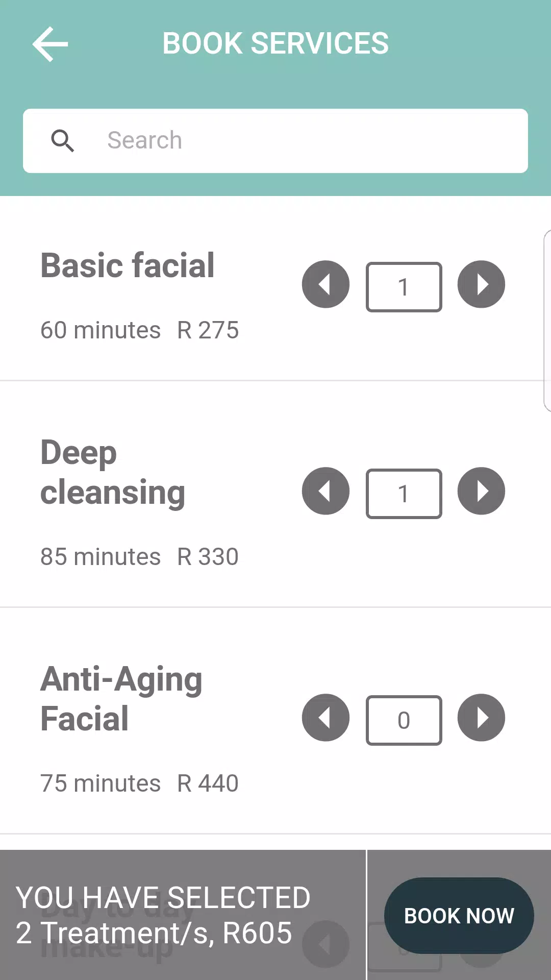Tap the R 440 price of Anti-Aging Facial
Screen dimensions: 551x980
[x=207, y=782]
